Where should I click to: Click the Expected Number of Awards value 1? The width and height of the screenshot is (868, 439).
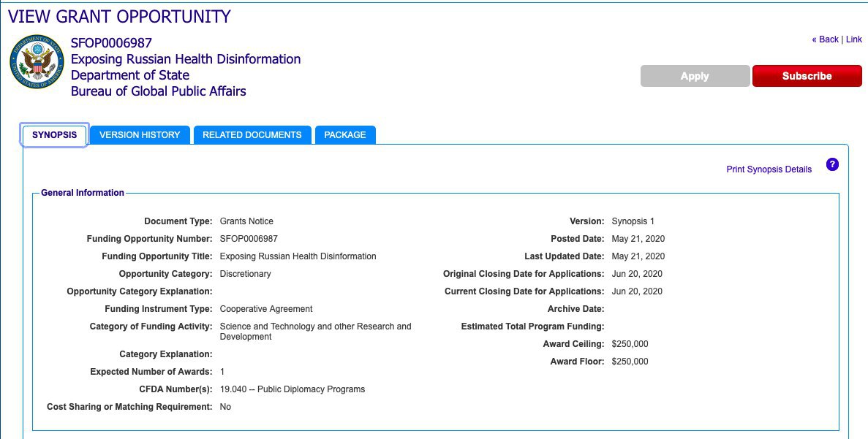click(x=222, y=372)
